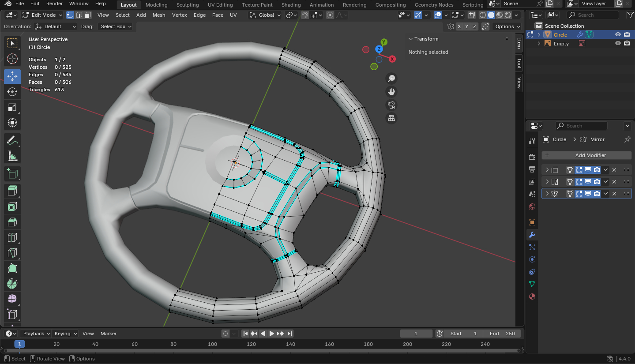Click the End frame field
Image resolution: width=635 pixels, height=364 pixels.
tap(502, 334)
